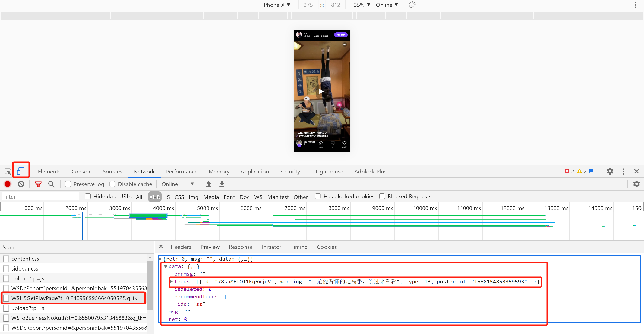Expand the feeds array node

(171, 281)
